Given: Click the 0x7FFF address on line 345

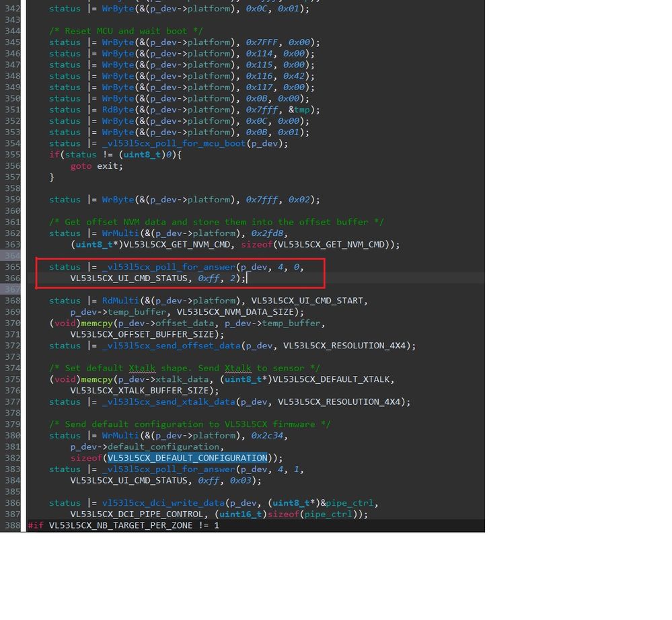Looking at the screenshot, I should click(262, 42).
